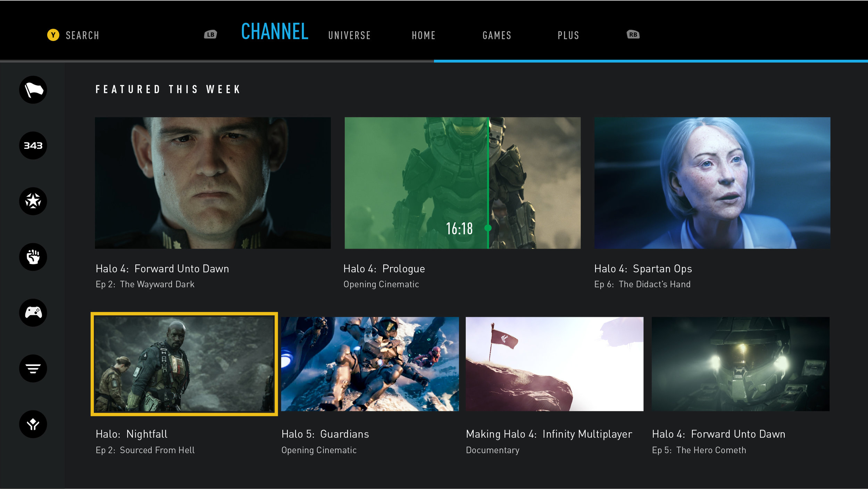
Task: Click 'Ep 2: The Wayward Dark' subtitle
Action: pyautogui.click(x=145, y=284)
